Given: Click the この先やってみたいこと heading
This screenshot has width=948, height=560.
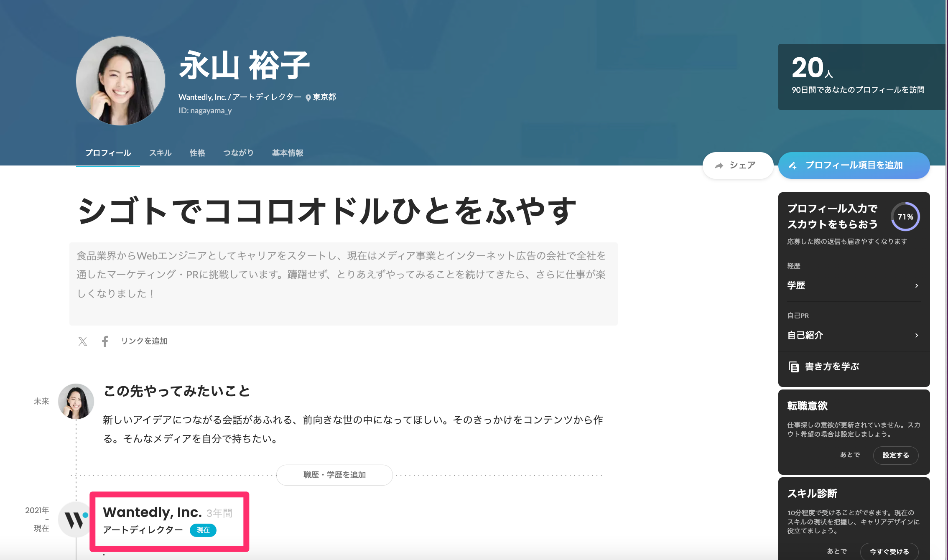Looking at the screenshot, I should (x=177, y=391).
